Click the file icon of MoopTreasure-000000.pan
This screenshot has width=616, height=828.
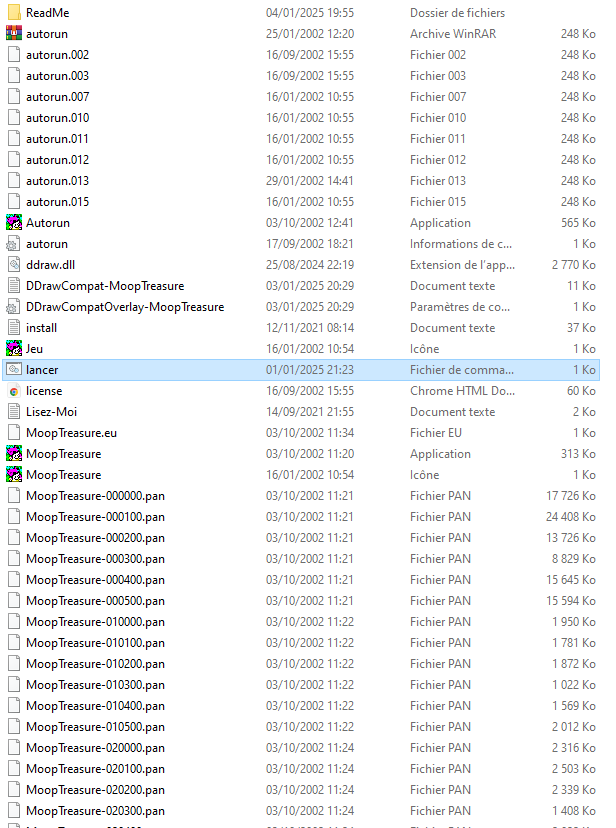[14, 496]
